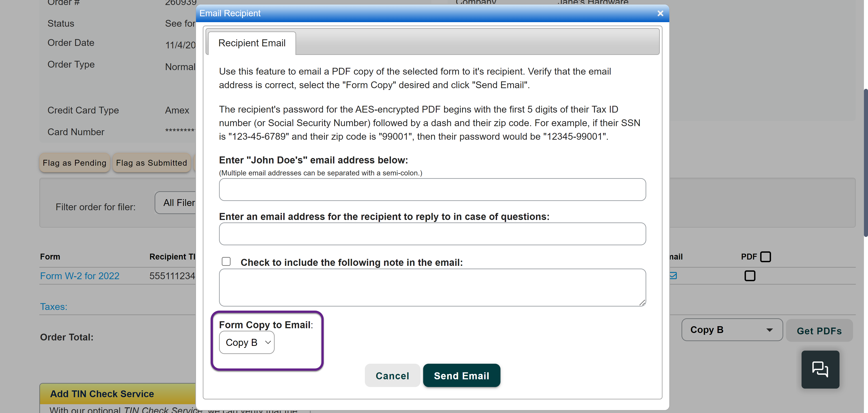The image size is (868, 413).
Task: Click the Cancel button
Action: click(x=392, y=376)
